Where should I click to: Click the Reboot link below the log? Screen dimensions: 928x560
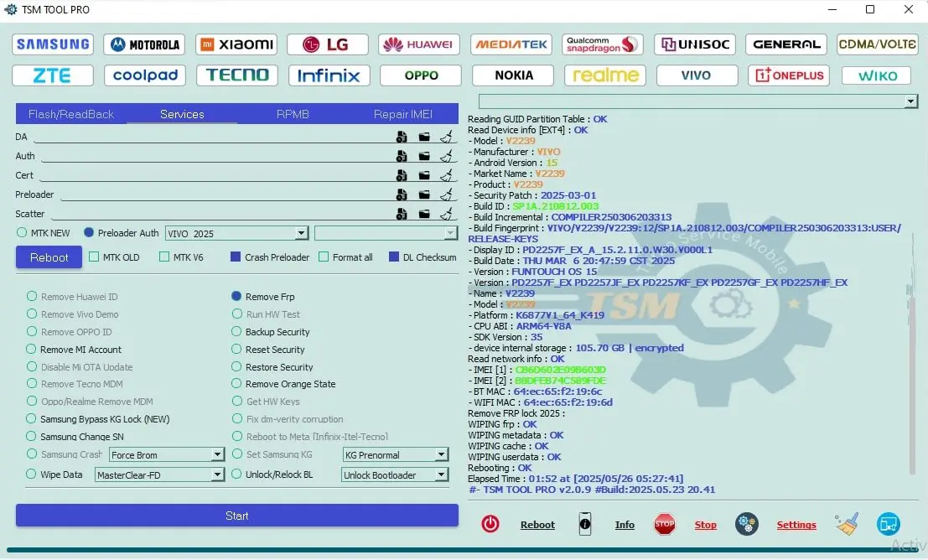click(537, 525)
